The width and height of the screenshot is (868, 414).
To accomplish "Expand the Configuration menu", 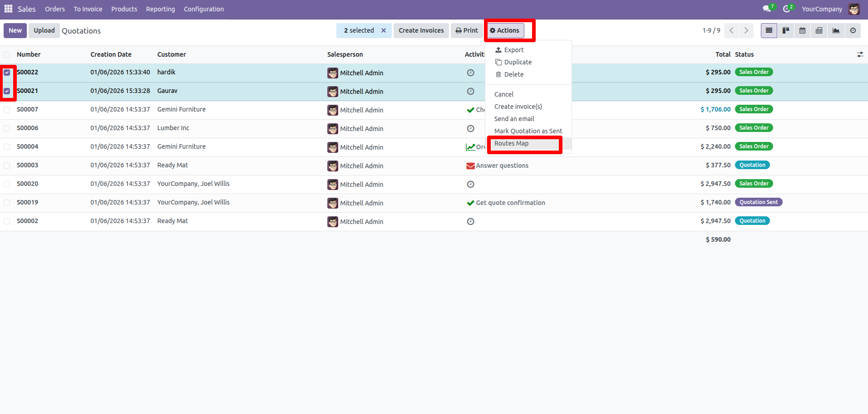I will 203,9.
